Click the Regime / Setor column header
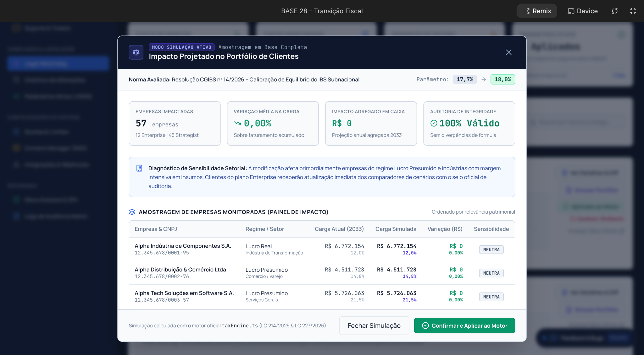Screen dimensions: 644x355 [x=264, y=229]
